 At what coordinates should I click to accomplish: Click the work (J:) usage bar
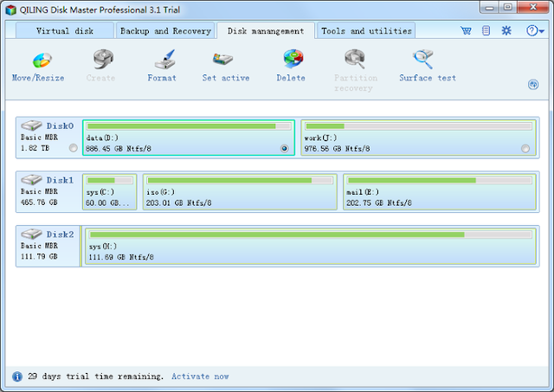[x=419, y=126]
